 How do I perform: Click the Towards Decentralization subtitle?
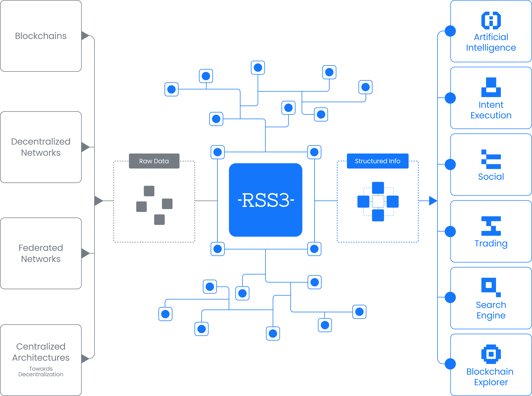(x=41, y=372)
